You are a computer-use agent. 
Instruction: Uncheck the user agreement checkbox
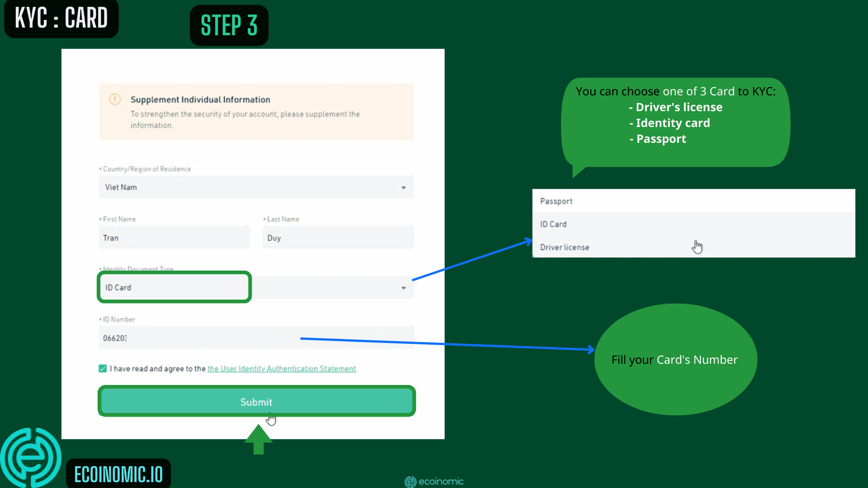tap(103, 368)
